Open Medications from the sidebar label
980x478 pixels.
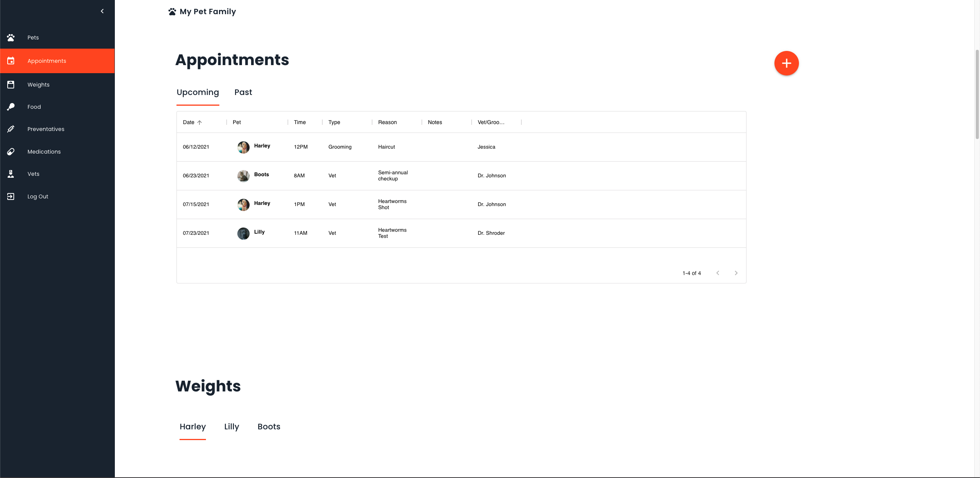[x=44, y=152]
